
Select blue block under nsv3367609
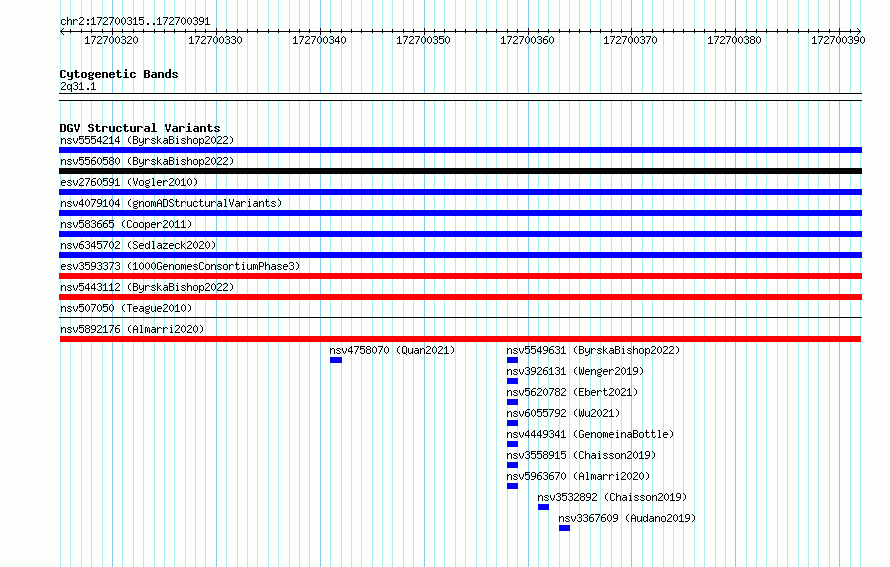pos(564,528)
